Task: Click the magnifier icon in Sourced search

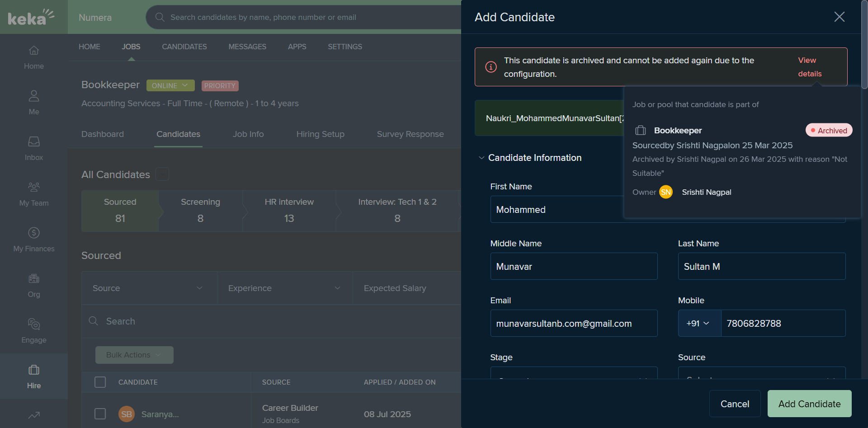Action: [94, 321]
